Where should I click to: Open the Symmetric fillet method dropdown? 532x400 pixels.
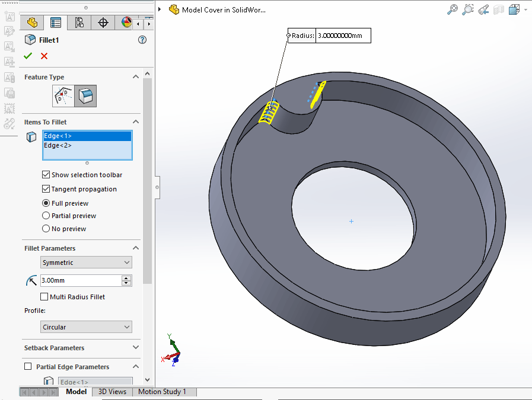tap(87, 263)
